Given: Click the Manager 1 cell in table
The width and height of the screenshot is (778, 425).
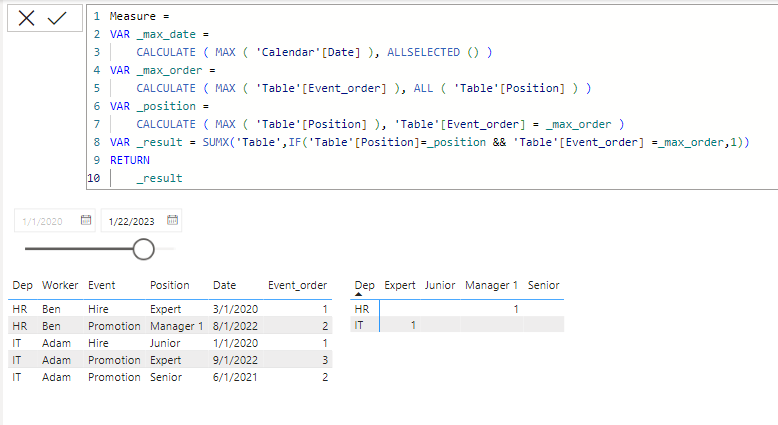Looking at the screenshot, I should 177,326.
